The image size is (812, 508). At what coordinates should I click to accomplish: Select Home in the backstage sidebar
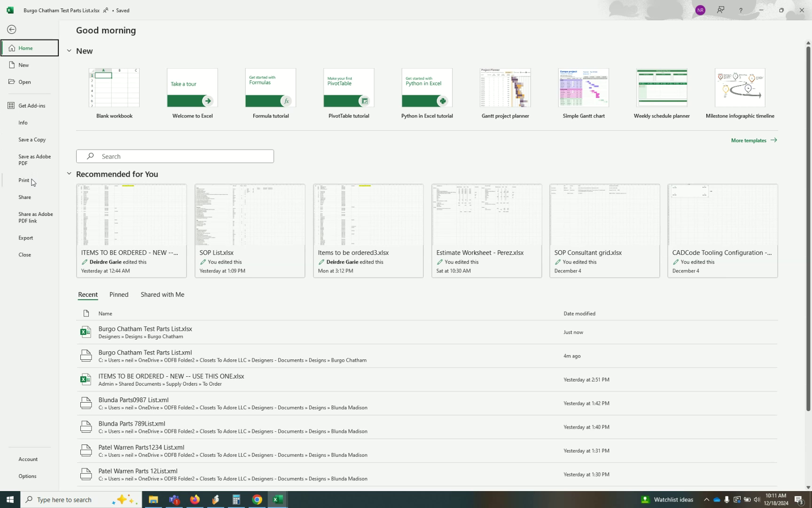click(30, 48)
